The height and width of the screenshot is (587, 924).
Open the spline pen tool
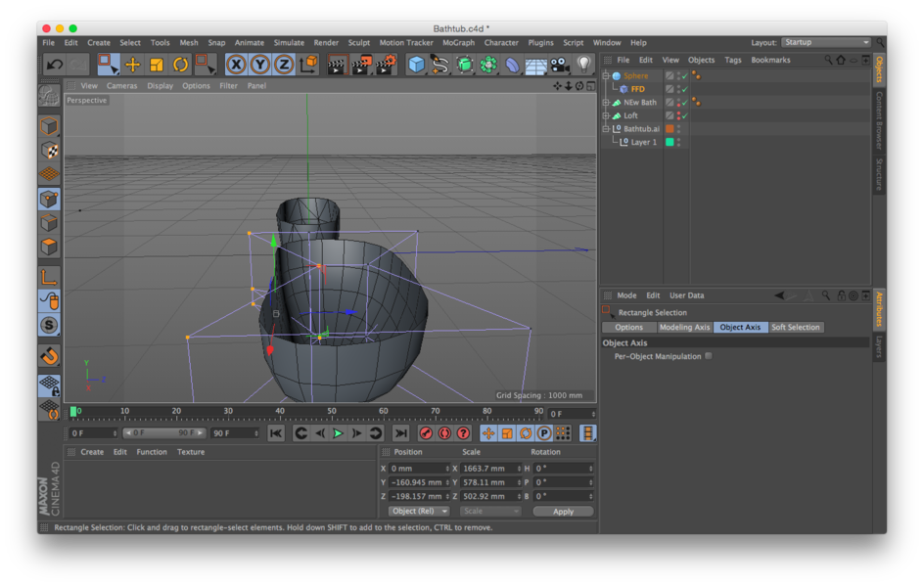[x=439, y=65]
